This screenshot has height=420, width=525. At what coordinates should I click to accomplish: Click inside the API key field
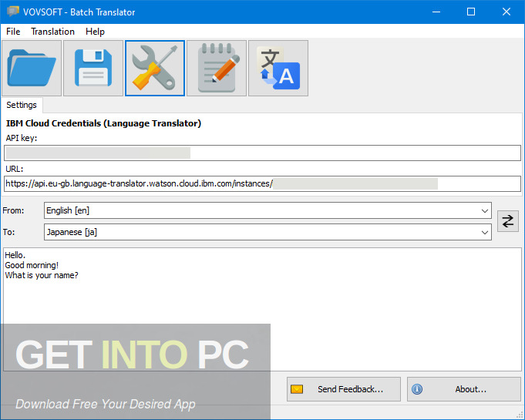pos(262,153)
